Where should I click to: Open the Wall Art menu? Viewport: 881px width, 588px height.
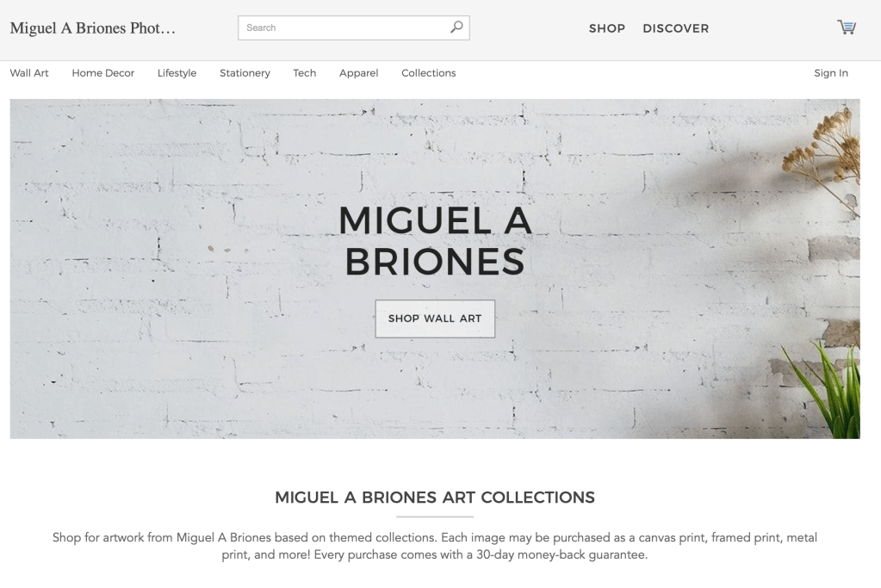point(29,73)
